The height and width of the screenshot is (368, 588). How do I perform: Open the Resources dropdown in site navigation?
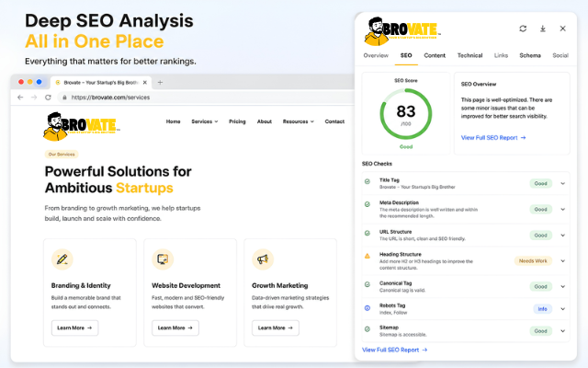click(298, 121)
